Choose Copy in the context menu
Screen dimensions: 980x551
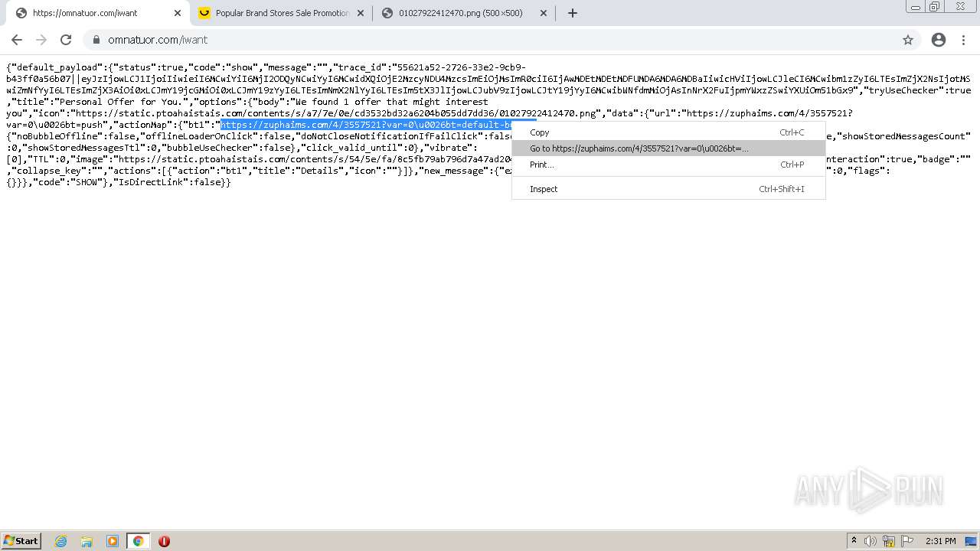(x=668, y=132)
